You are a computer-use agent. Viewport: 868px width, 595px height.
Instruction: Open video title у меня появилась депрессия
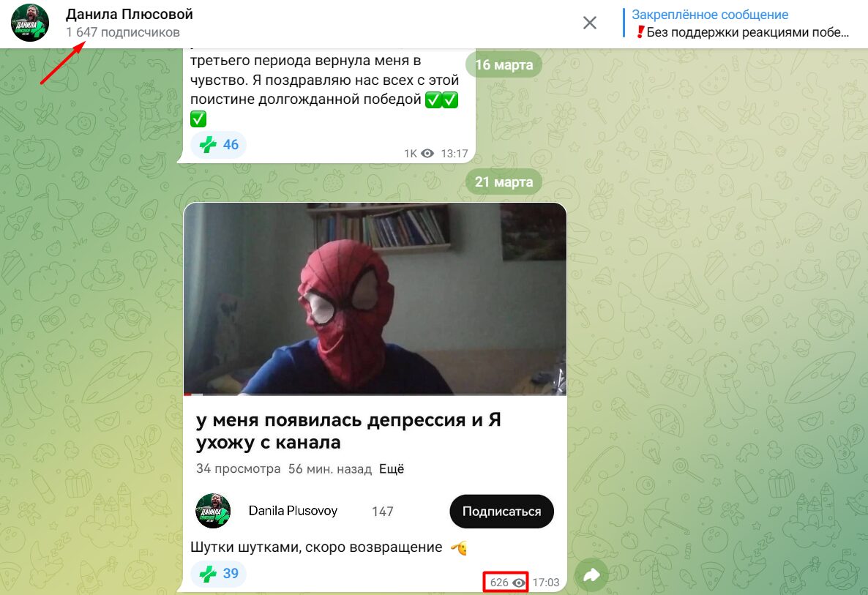tap(348, 431)
